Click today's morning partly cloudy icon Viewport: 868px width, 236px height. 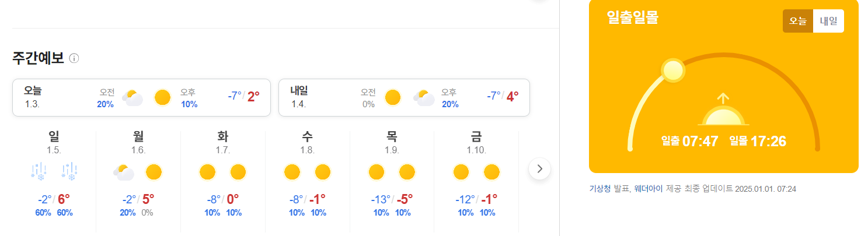(x=133, y=97)
